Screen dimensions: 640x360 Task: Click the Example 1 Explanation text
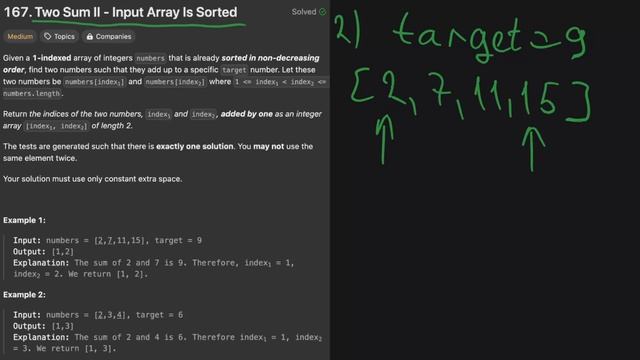154,269
